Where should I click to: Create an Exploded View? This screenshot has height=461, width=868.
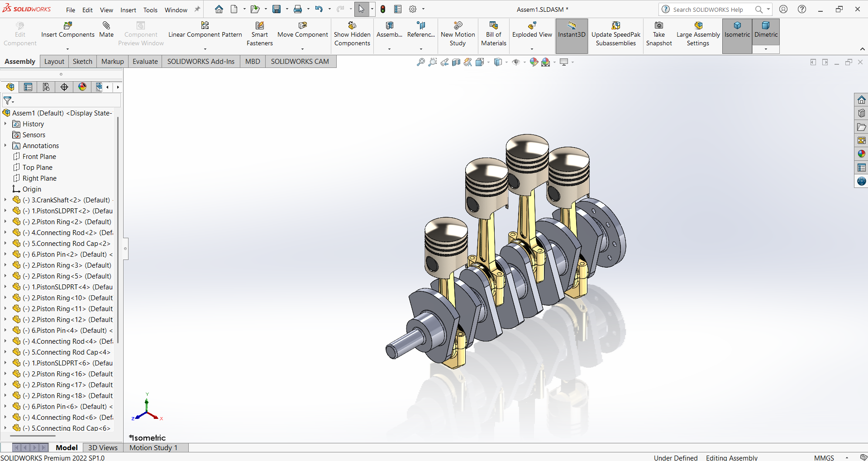click(532, 30)
